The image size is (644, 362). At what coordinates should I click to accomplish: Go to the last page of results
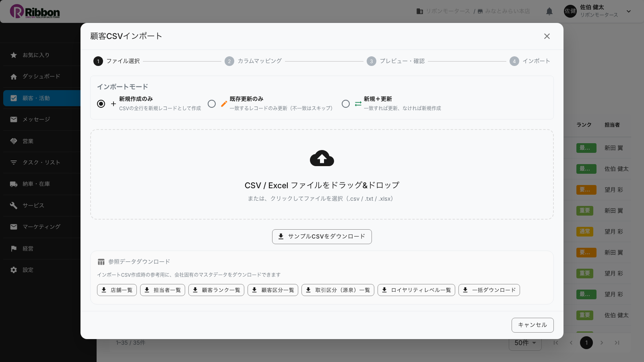617,343
